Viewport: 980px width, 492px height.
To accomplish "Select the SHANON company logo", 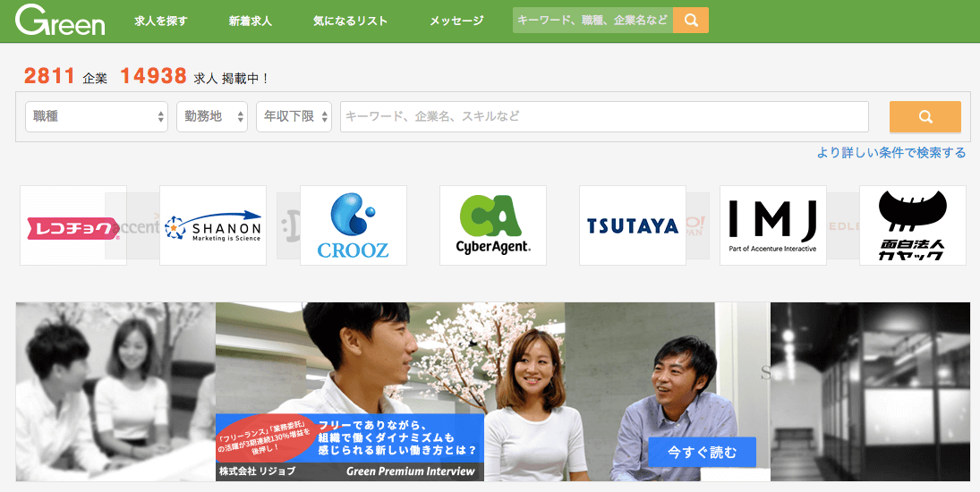I will coord(213,225).
